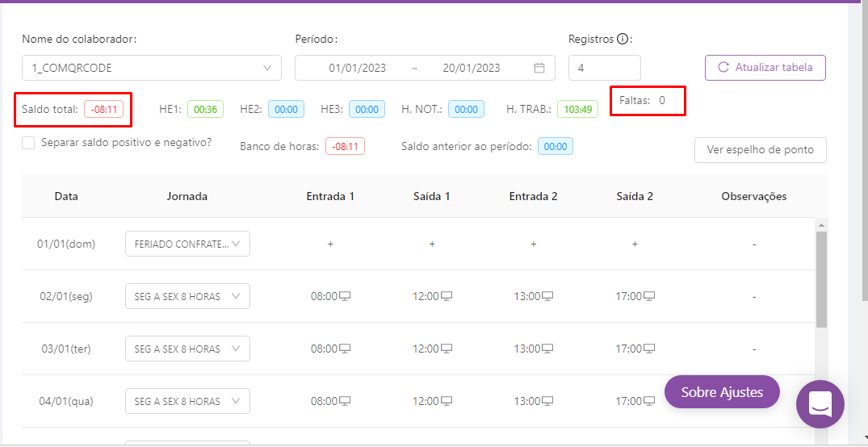Click the monitor icon beside 04/01 Entrada 2
Screen dimensions: 868x447
(547, 401)
